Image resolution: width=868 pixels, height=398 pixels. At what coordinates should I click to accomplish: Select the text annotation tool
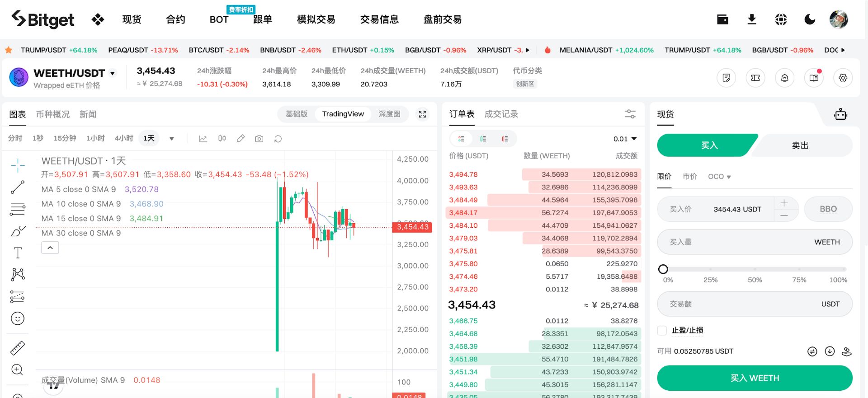[18, 253]
